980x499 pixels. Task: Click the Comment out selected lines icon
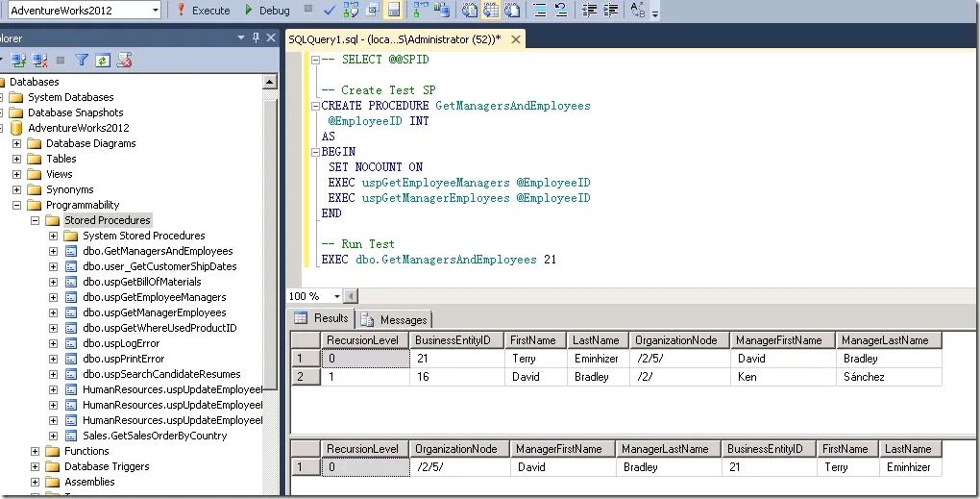coord(540,10)
